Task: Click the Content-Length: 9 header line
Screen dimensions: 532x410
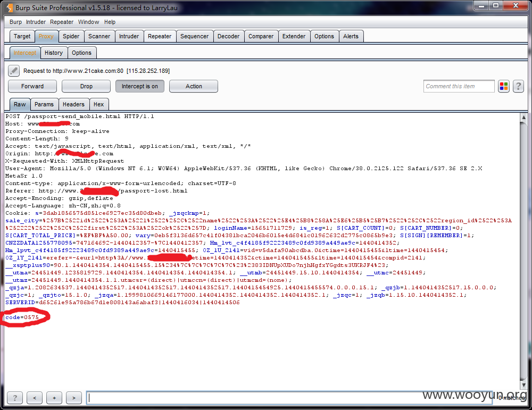Action: (x=37, y=139)
